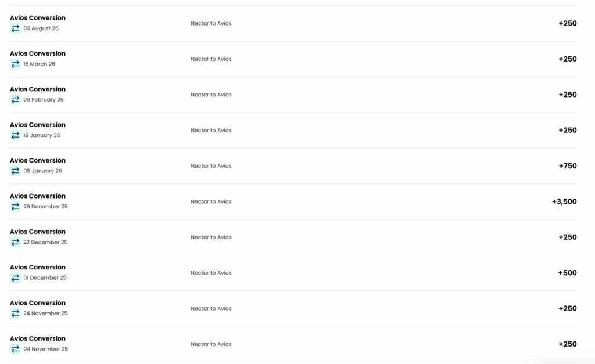This screenshot has width=595, height=364.
Task: Click the conversion icon beside 05 January 26
Action: 15,171
